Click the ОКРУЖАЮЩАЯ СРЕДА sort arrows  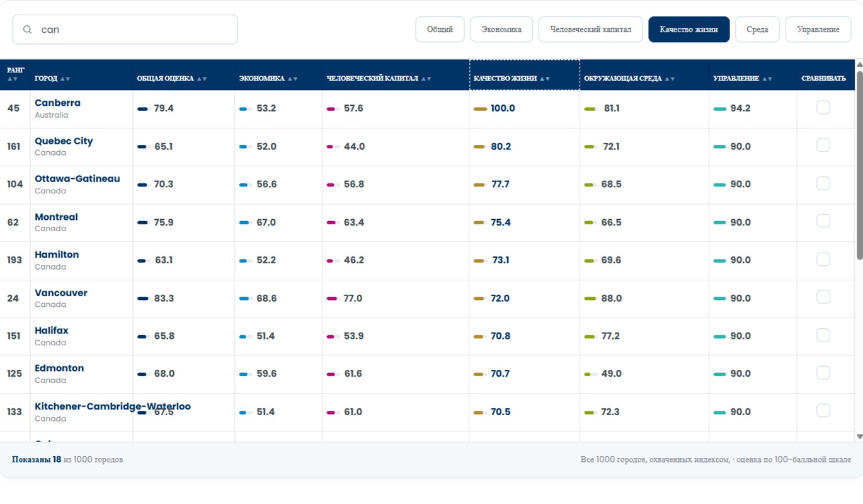click(670, 79)
